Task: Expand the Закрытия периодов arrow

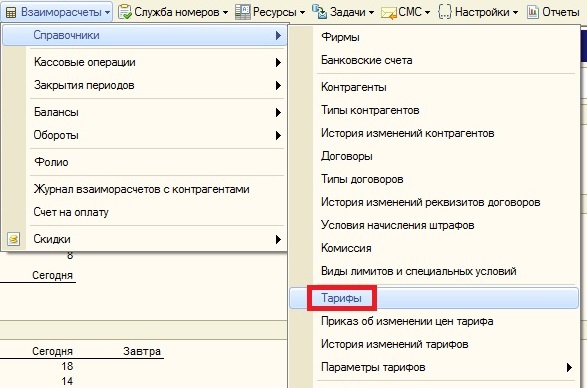Action: [x=278, y=86]
